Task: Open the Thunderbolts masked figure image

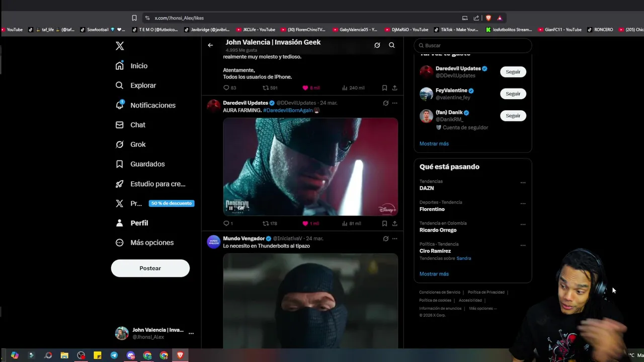Action: [x=310, y=301]
